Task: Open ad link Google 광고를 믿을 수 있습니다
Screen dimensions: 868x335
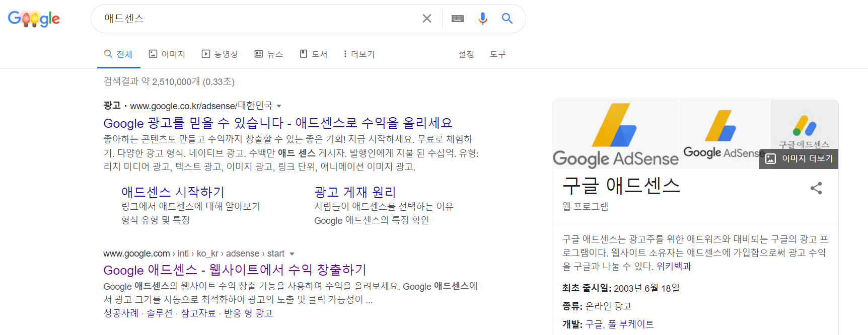Action: click(278, 123)
